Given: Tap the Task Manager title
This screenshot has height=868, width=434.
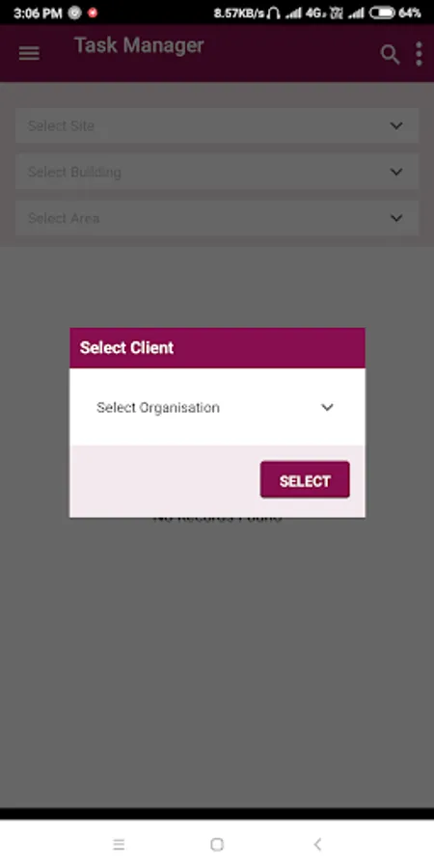Looking at the screenshot, I should (139, 45).
